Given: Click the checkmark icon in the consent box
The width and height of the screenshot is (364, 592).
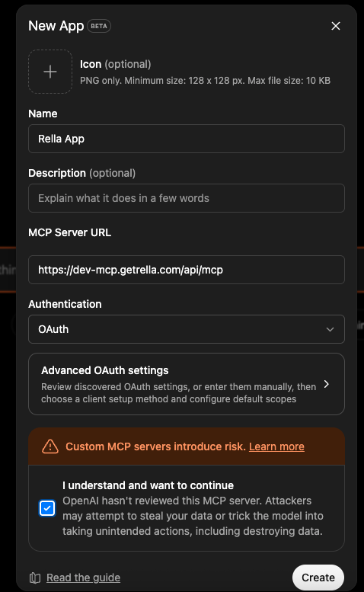Looking at the screenshot, I should click(47, 508).
